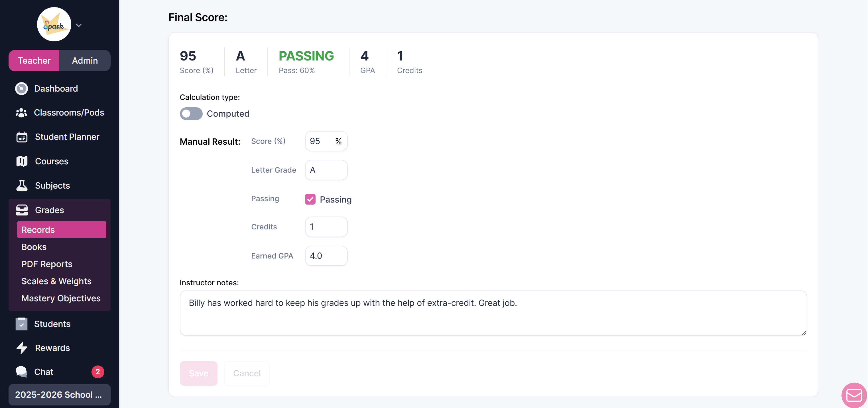Click the Students clipboard icon
868x408 pixels.
22,324
